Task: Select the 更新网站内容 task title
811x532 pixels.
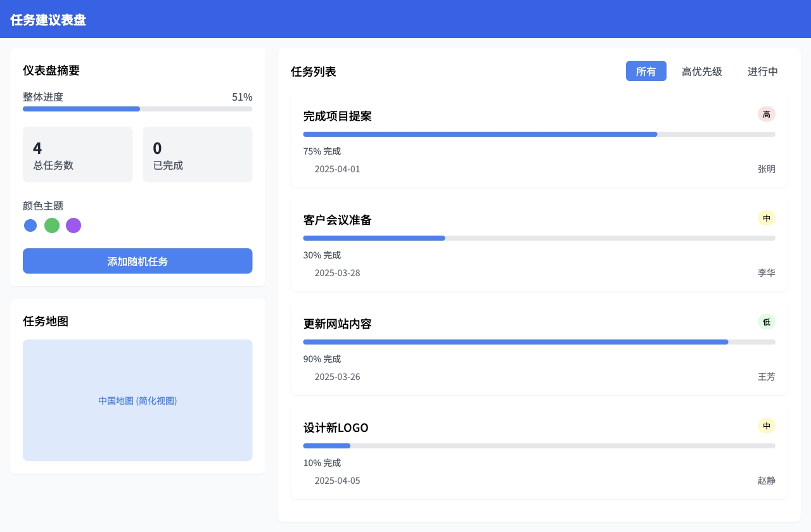Action: pos(338,324)
